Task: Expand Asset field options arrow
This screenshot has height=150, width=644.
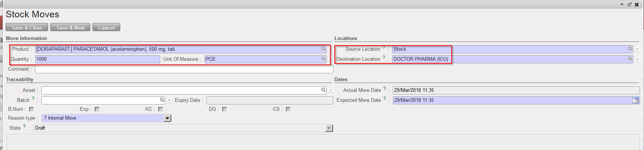Action: pos(331,90)
